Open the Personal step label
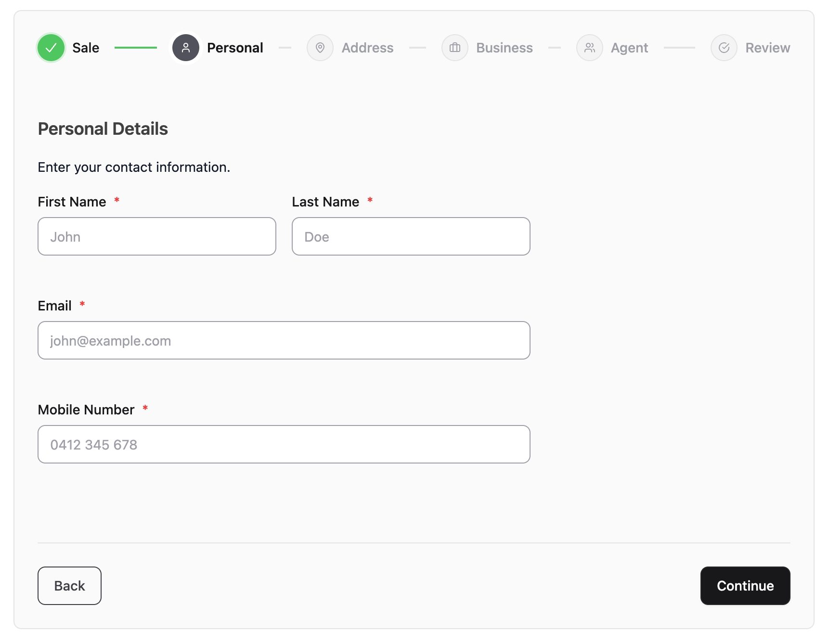The width and height of the screenshot is (829, 644). coord(235,48)
